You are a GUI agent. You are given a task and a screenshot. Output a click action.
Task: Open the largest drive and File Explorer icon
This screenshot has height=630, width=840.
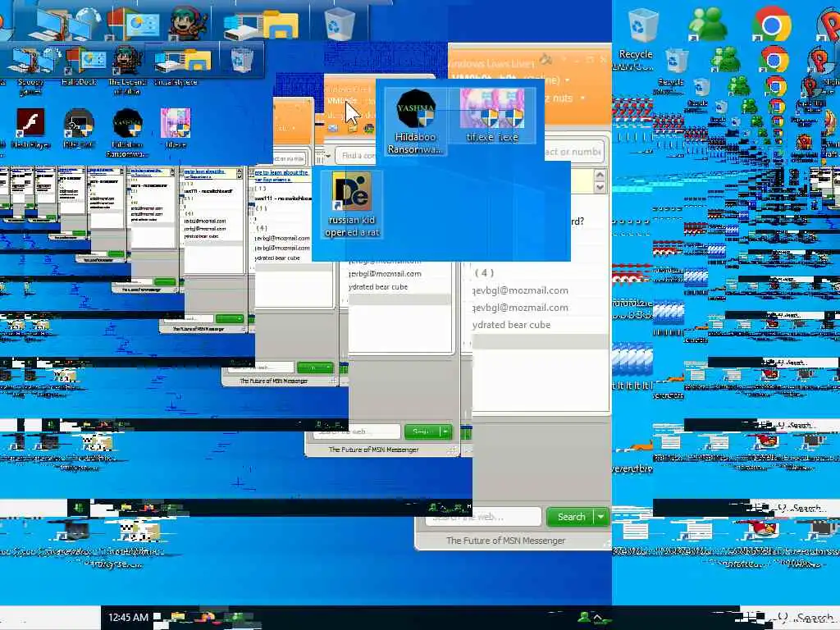coord(262,25)
